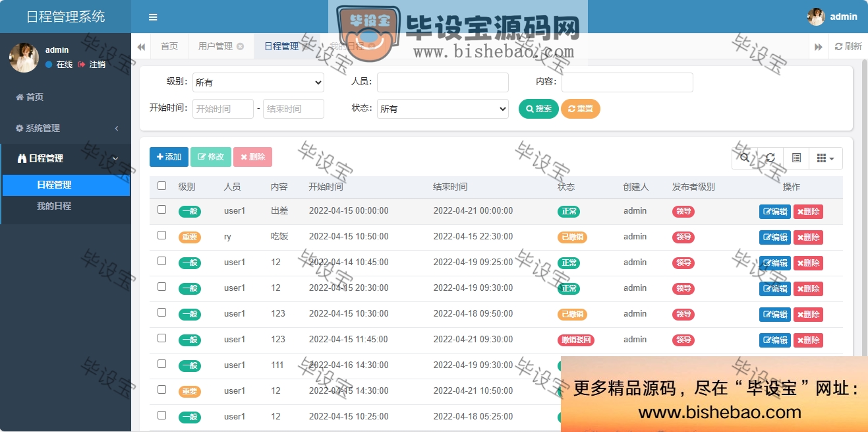
Task: Focus the 内容 input field
Action: click(627, 82)
